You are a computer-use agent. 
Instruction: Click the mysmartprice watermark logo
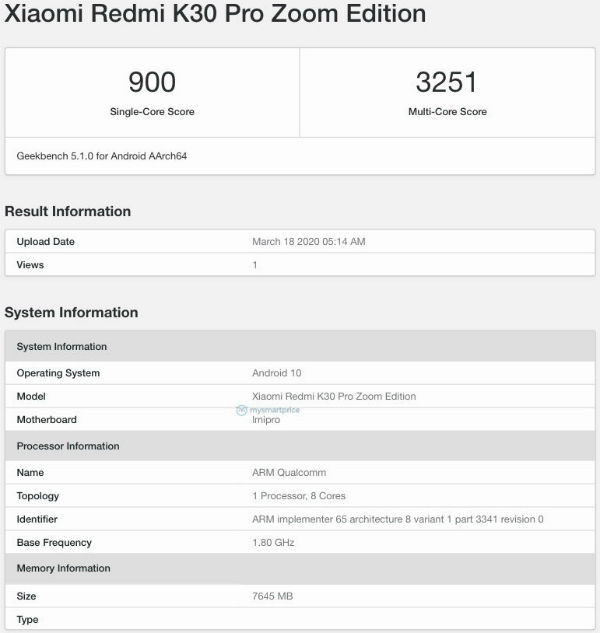268,410
